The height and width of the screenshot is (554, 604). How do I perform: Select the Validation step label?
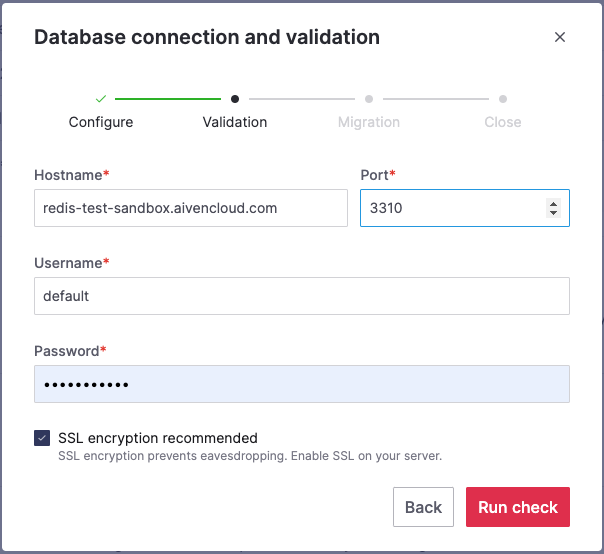[x=235, y=122]
